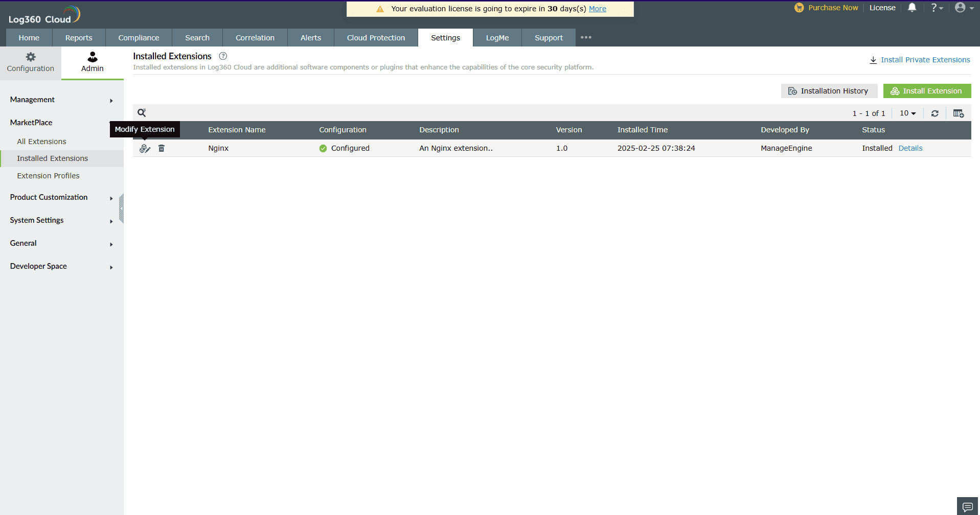Open All Extensions in sidebar

(41, 142)
